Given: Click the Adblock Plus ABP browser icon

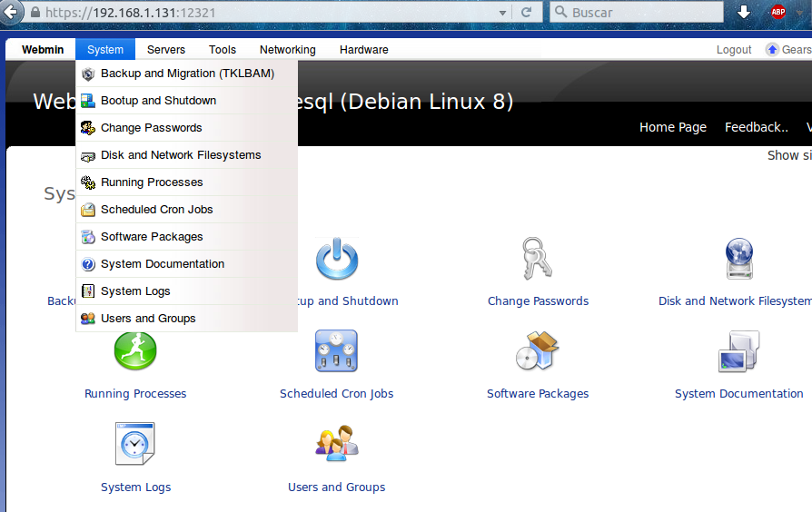Looking at the screenshot, I should click(x=777, y=13).
